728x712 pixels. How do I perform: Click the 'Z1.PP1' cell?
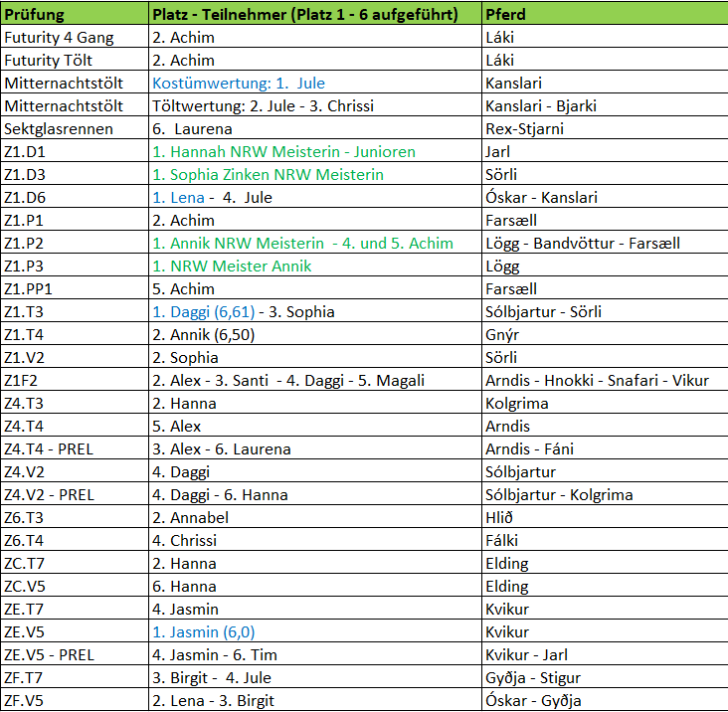point(75,287)
